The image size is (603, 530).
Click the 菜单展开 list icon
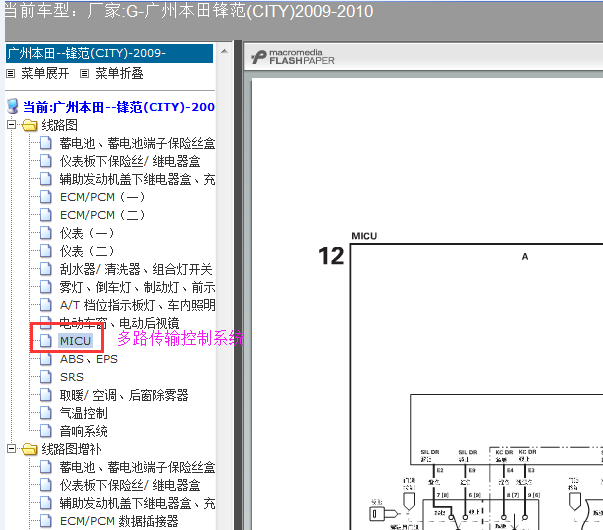click(x=11, y=73)
